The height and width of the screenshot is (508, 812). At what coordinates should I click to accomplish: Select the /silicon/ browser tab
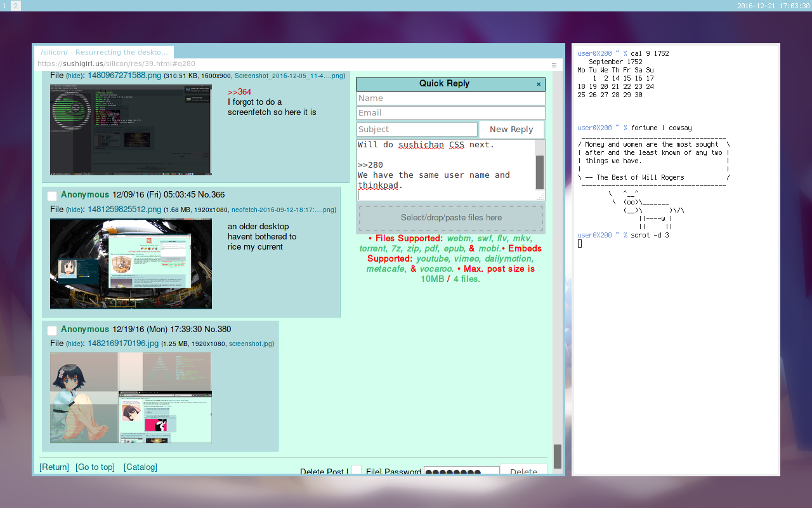pyautogui.click(x=105, y=52)
